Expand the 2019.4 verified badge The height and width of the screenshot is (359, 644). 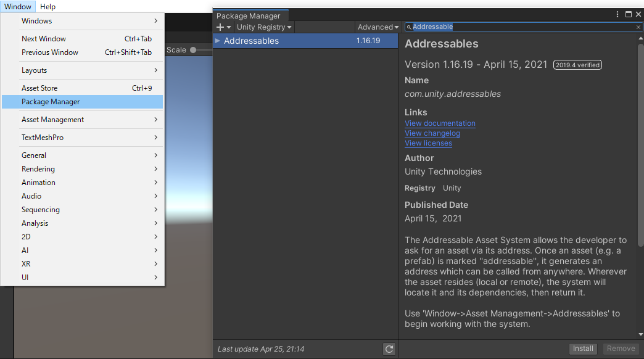click(577, 64)
